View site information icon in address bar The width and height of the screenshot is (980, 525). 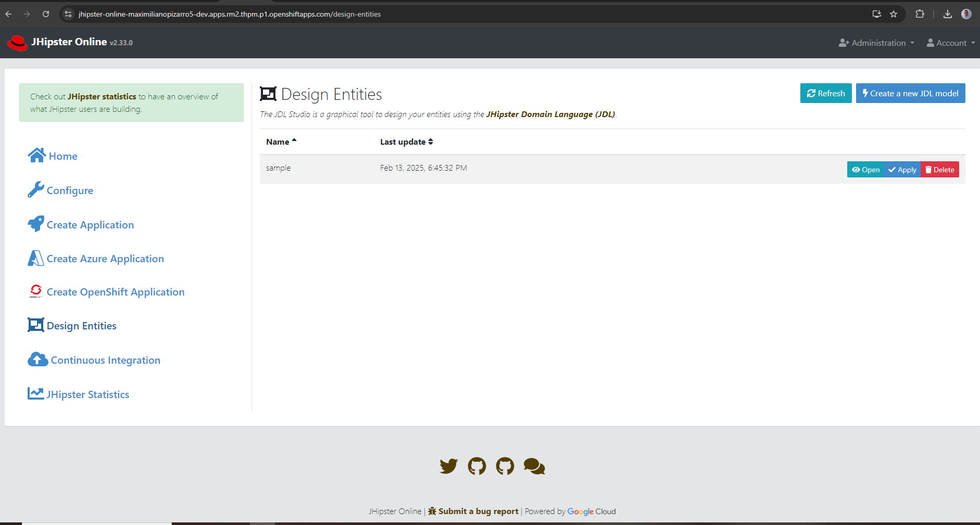tap(68, 14)
